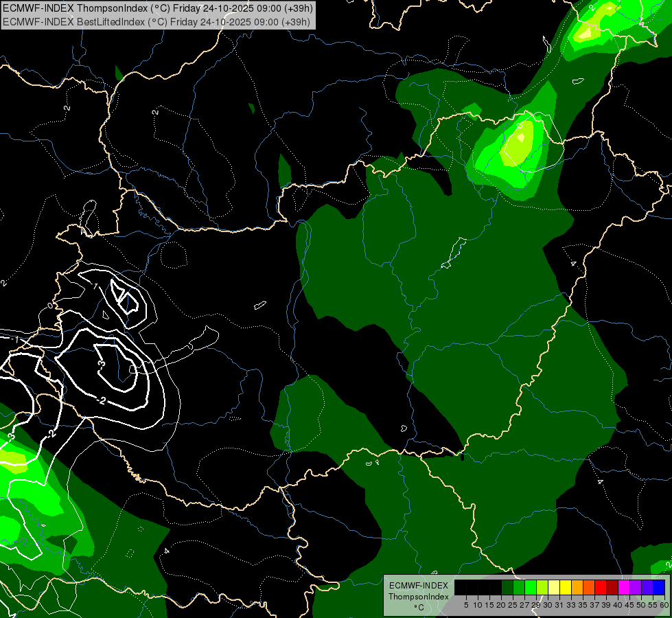Click the legend tick label 10

tap(478, 605)
